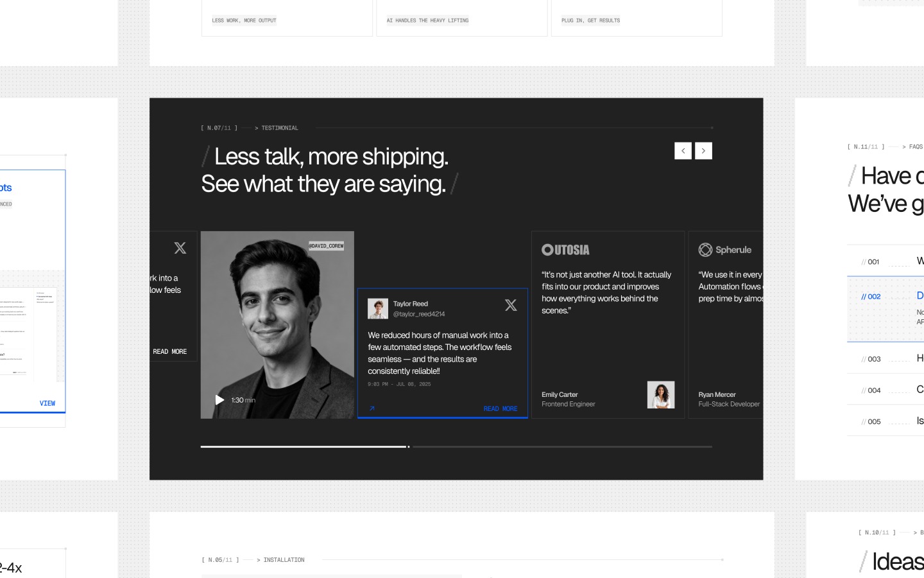Click the Outosia logo

(565, 250)
